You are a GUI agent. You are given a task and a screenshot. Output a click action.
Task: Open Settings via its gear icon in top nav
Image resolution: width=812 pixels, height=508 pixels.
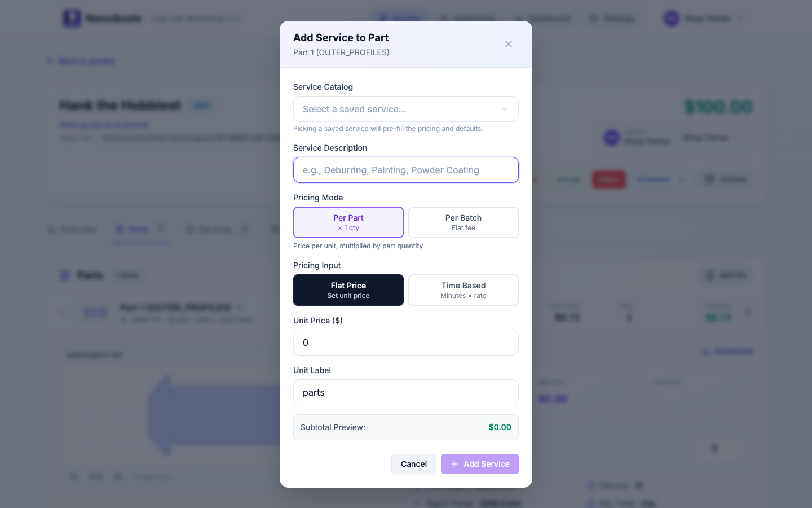[x=594, y=18]
